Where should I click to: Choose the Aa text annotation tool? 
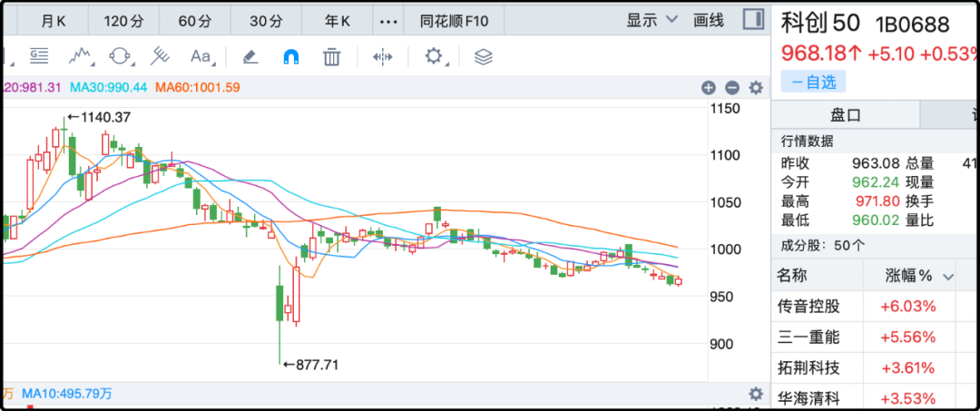[201, 56]
